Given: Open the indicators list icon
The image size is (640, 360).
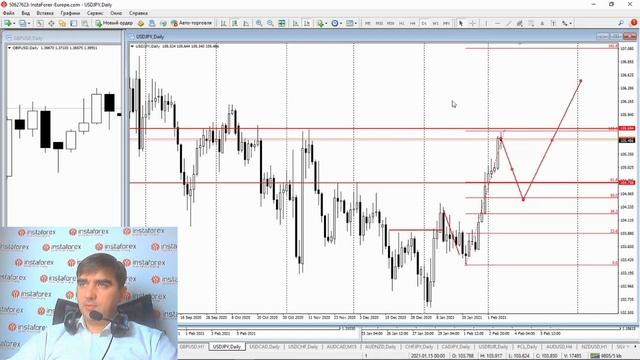Looking at the screenshot, I should [320, 23].
